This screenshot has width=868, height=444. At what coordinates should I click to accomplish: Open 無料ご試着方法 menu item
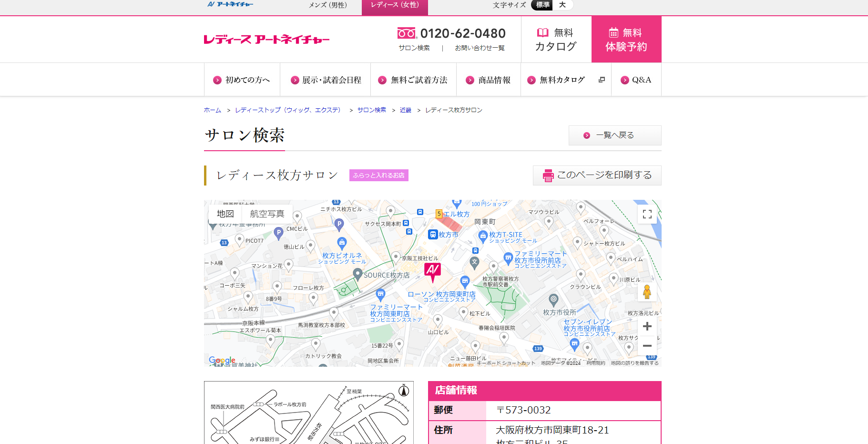[x=413, y=80]
